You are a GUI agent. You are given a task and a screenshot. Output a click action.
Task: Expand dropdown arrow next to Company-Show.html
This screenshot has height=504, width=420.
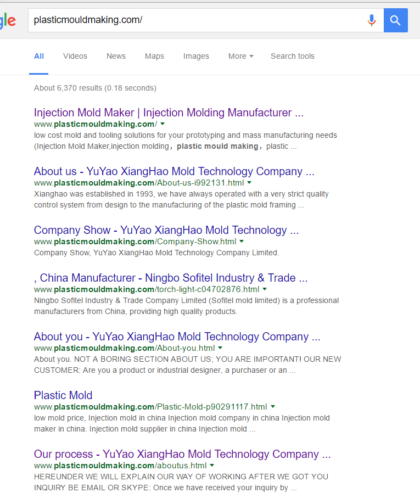(x=242, y=242)
